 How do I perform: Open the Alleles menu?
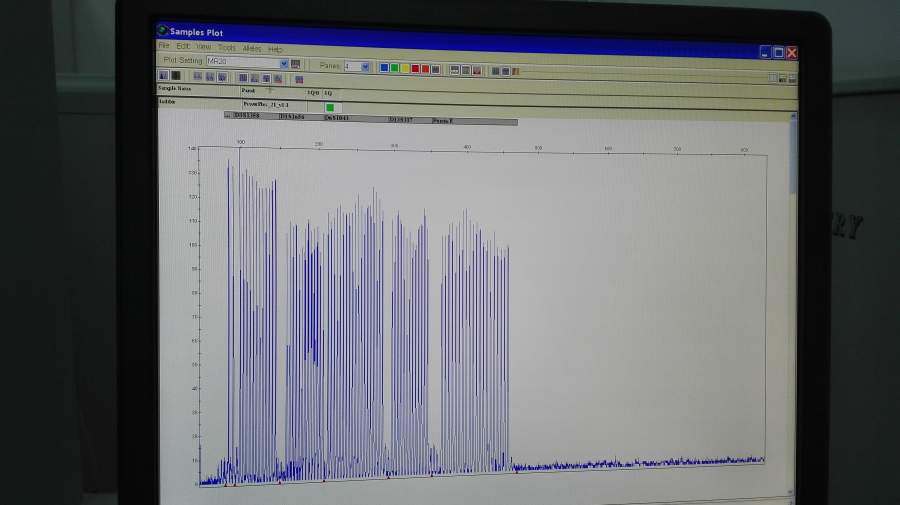pos(252,49)
